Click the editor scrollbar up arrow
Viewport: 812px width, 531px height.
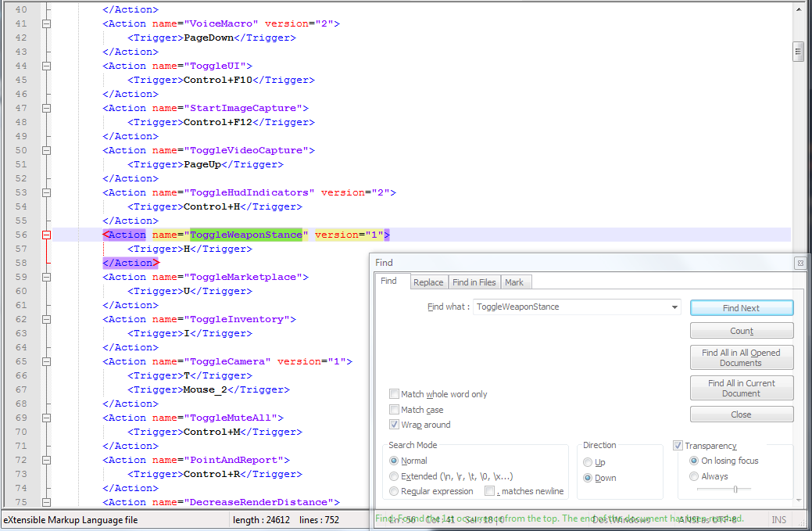coord(798,9)
